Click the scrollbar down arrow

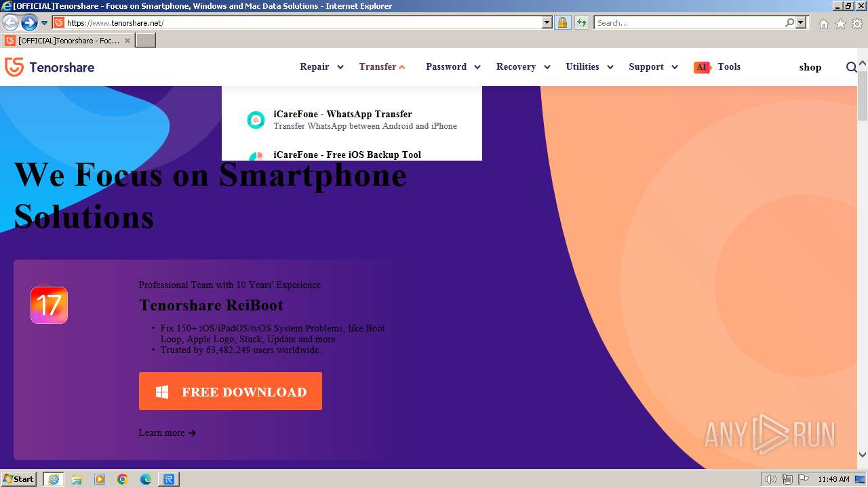pyautogui.click(x=862, y=455)
